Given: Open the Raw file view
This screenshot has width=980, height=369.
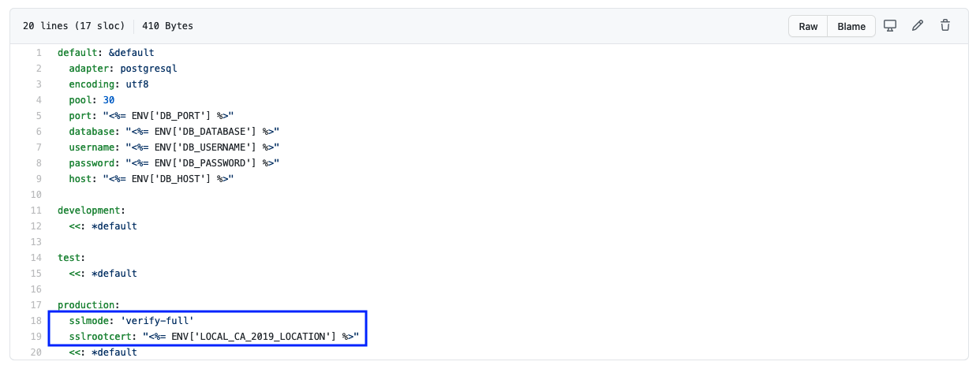Looking at the screenshot, I should (808, 26).
